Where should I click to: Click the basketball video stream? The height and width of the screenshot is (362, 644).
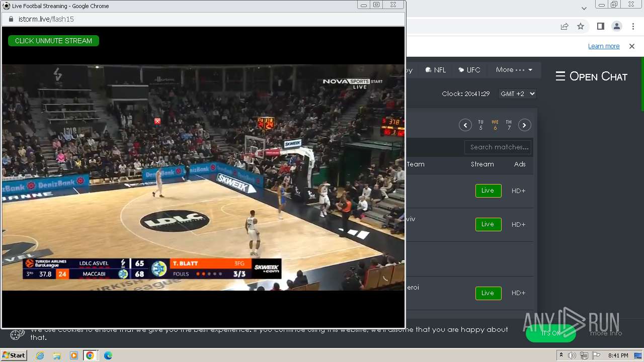click(x=203, y=177)
